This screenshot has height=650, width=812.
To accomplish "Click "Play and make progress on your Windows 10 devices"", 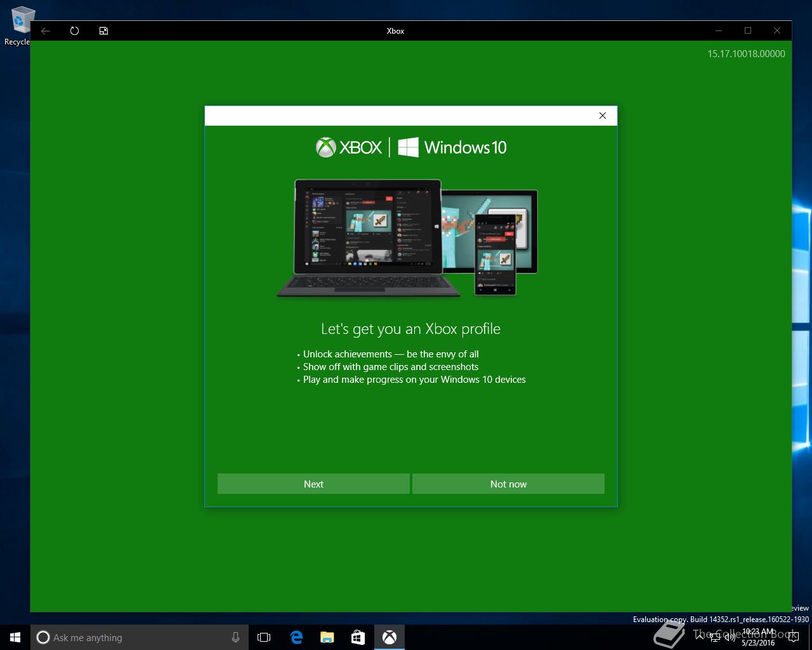I will click(414, 380).
